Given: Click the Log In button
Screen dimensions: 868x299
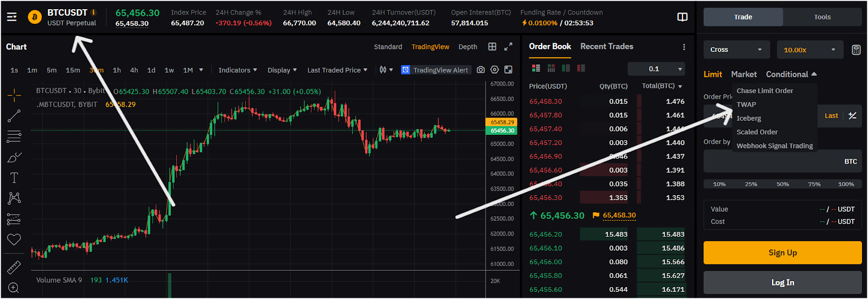Looking at the screenshot, I should pyautogui.click(x=783, y=282).
